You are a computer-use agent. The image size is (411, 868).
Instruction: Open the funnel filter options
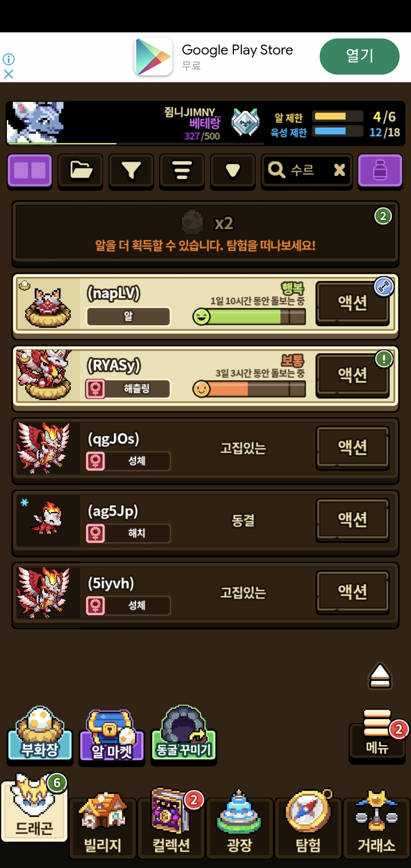click(x=131, y=171)
